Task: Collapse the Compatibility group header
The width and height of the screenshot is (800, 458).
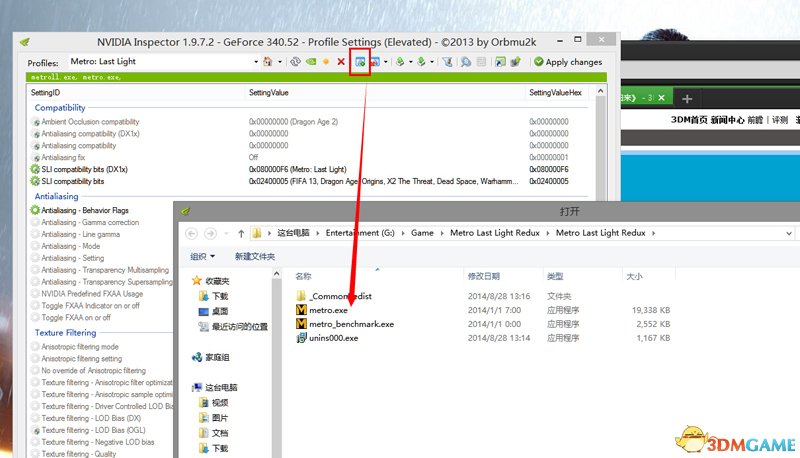Action: click(60, 108)
